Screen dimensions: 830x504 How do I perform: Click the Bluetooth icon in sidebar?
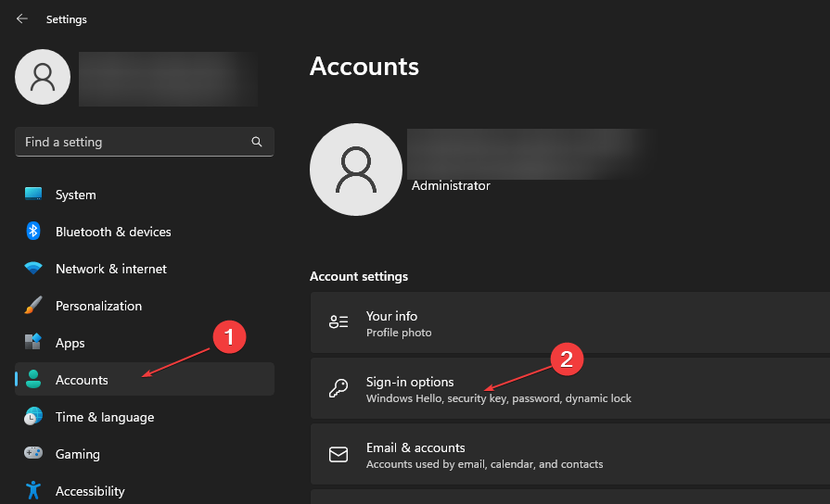click(x=33, y=232)
